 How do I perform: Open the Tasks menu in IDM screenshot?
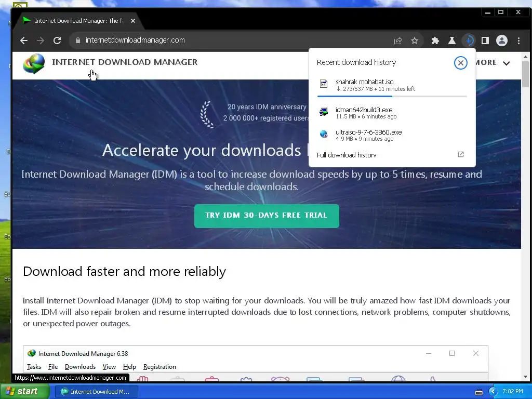(x=34, y=367)
